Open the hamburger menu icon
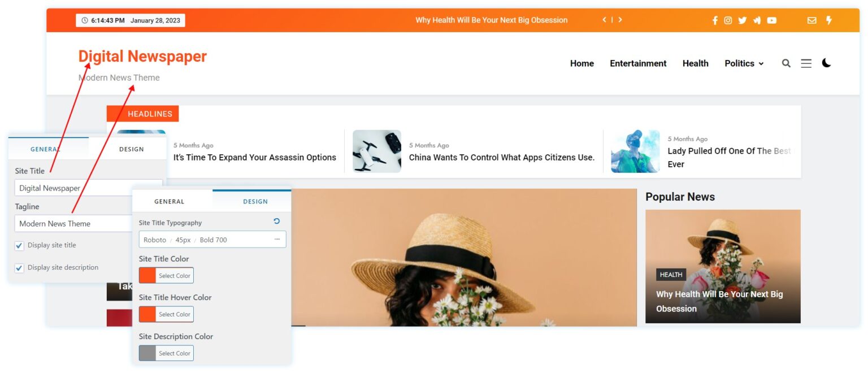 click(x=806, y=63)
